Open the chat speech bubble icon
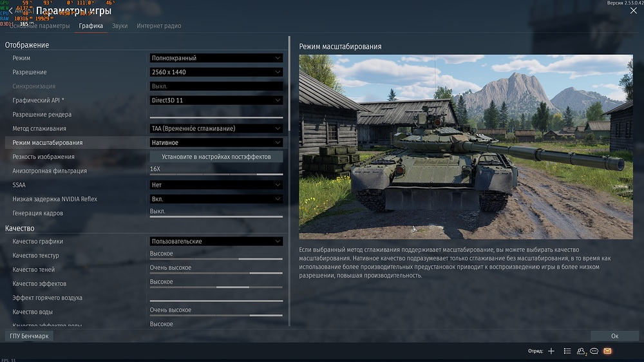The width and height of the screenshot is (644, 362). pos(594,351)
